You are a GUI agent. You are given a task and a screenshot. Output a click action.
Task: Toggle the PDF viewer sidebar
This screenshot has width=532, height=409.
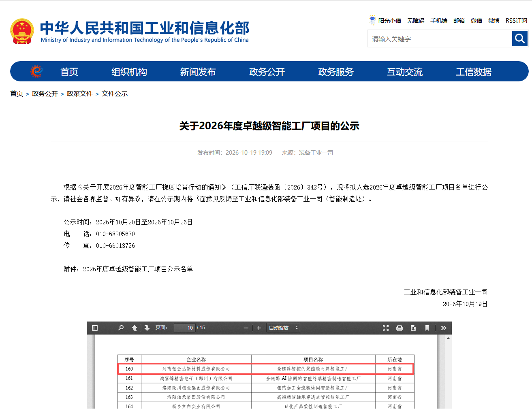point(95,328)
